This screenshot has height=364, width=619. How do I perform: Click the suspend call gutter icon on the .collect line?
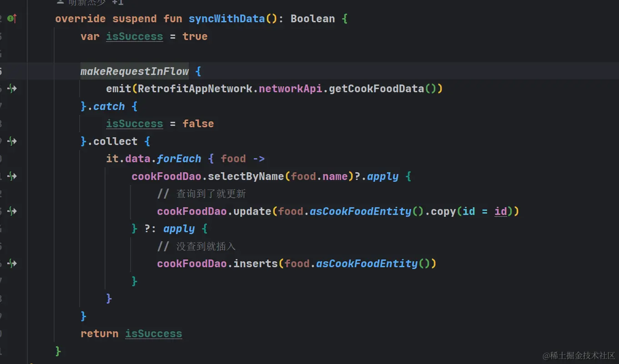[12, 141]
